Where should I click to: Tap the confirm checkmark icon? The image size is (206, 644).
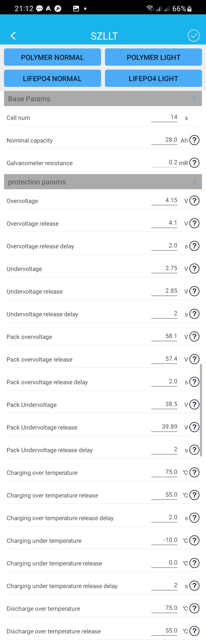point(194,36)
